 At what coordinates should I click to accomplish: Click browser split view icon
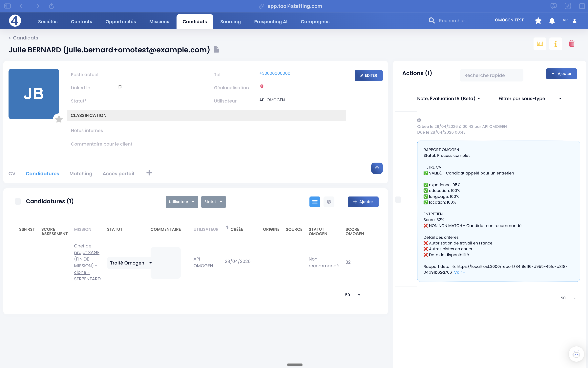582,6
